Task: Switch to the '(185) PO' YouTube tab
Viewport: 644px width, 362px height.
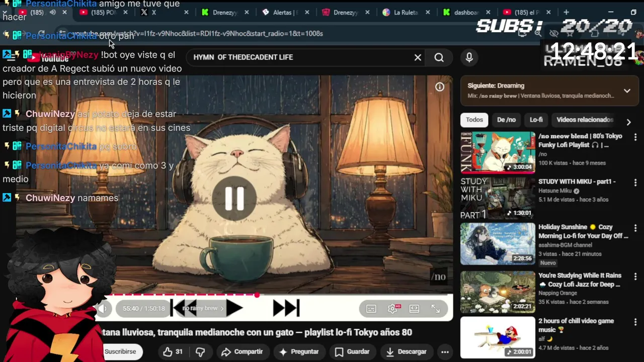Action: 103,13
